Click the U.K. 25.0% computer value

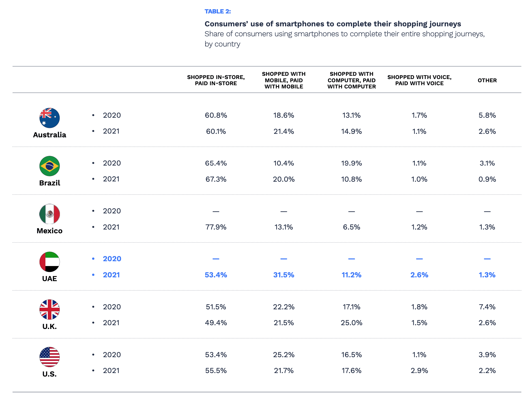tap(351, 323)
